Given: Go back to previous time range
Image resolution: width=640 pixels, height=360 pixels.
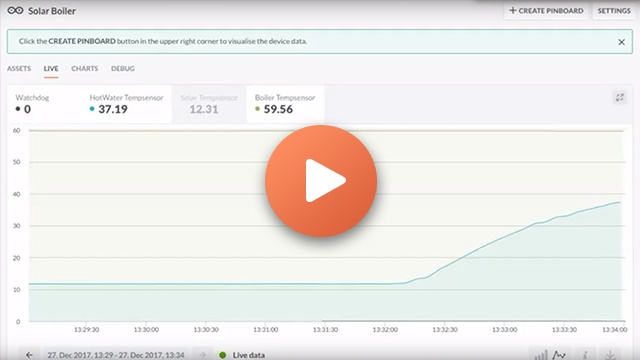Looking at the screenshot, I should (29, 355).
